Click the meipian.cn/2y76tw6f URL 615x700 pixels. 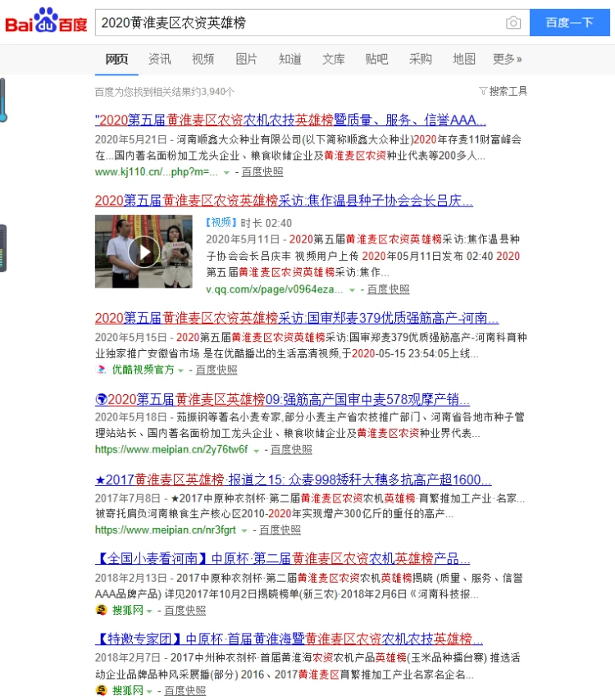tap(171, 449)
